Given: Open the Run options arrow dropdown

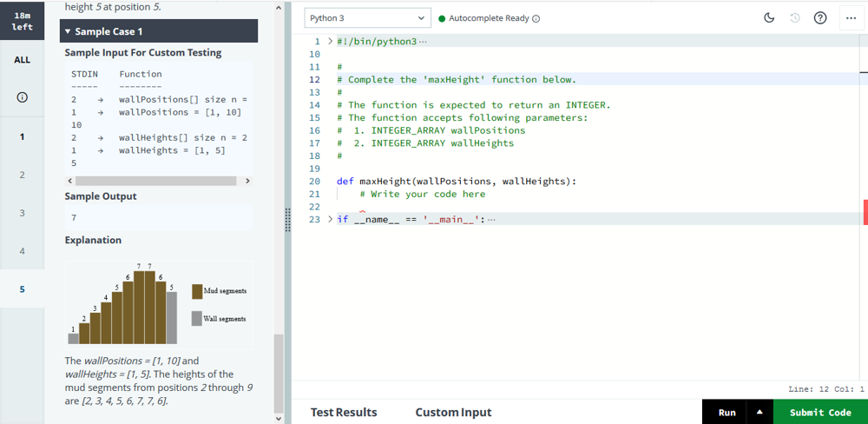Looking at the screenshot, I should pyautogui.click(x=759, y=412).
